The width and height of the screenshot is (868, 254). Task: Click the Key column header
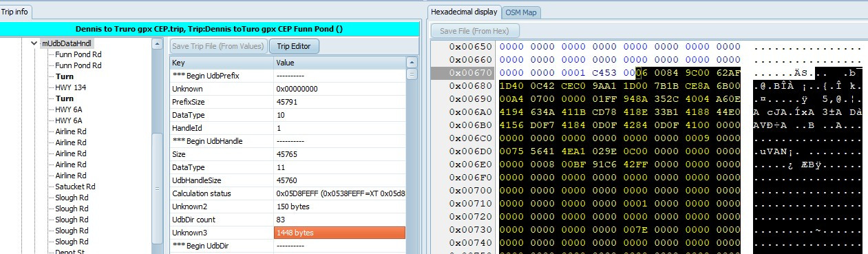coord(221,63)
